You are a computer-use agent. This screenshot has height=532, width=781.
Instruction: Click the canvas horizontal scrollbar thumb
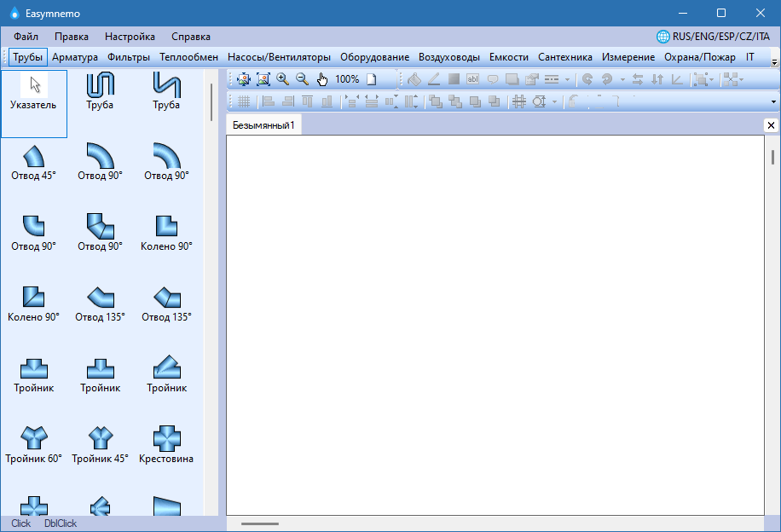pyautogui.click(x=260, y=523)
